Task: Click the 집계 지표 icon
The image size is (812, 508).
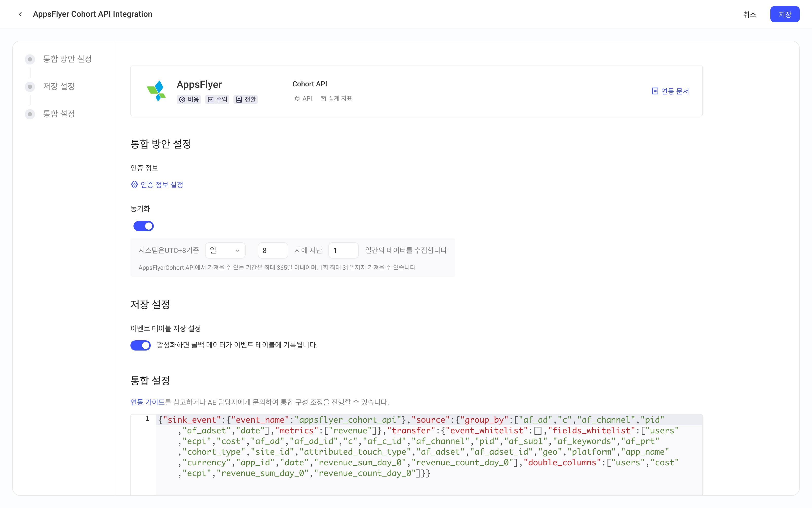Action: tap(323, 99)
